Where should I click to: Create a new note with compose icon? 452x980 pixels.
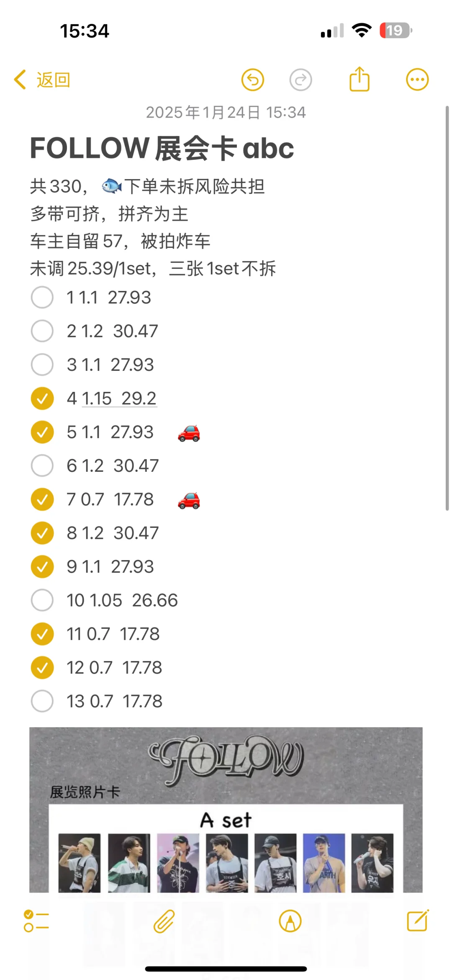click(418, 920)
